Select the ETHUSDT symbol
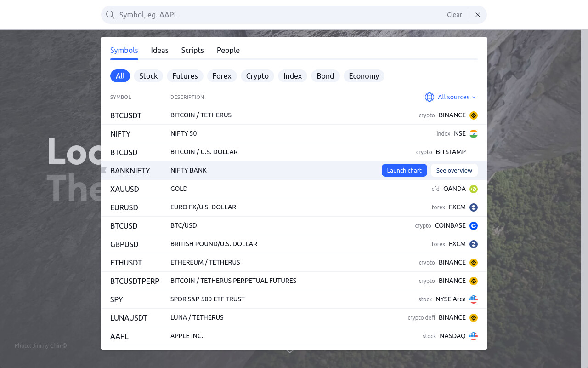Viewport: 588px width, 368px height. point(126,263)
